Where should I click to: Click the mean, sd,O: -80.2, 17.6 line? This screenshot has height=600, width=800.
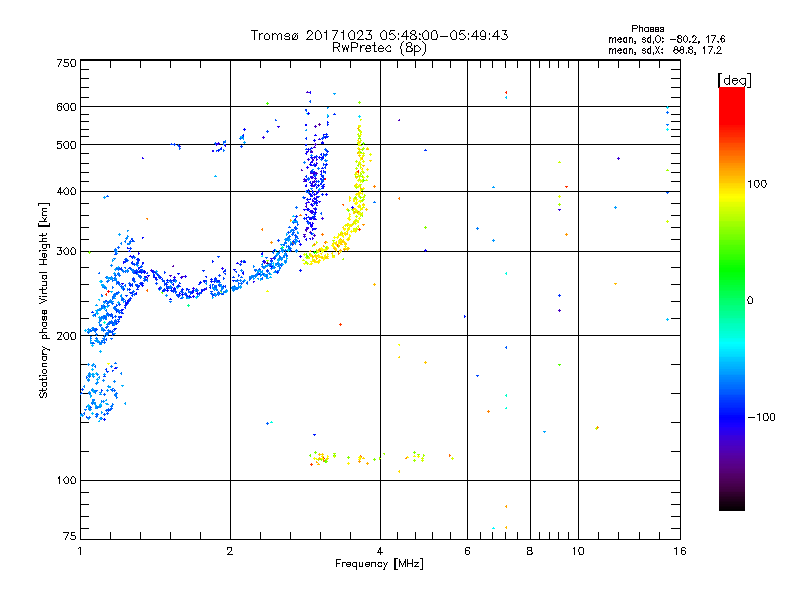666,39
